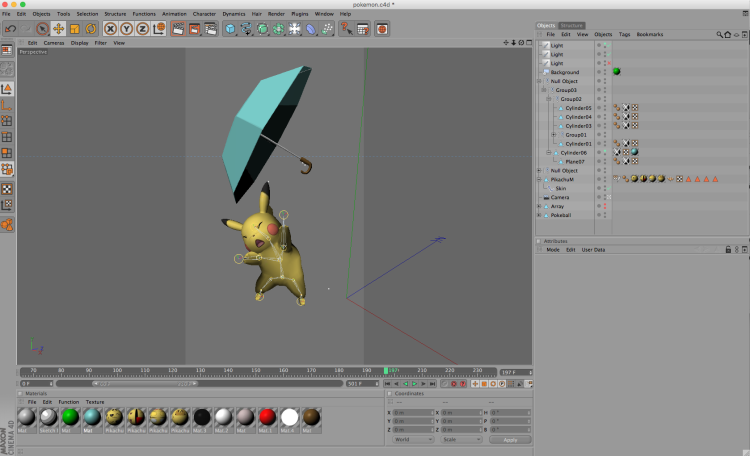Click the Undo arrow icon
Viewport: 750px width, 456px height.
11,29
